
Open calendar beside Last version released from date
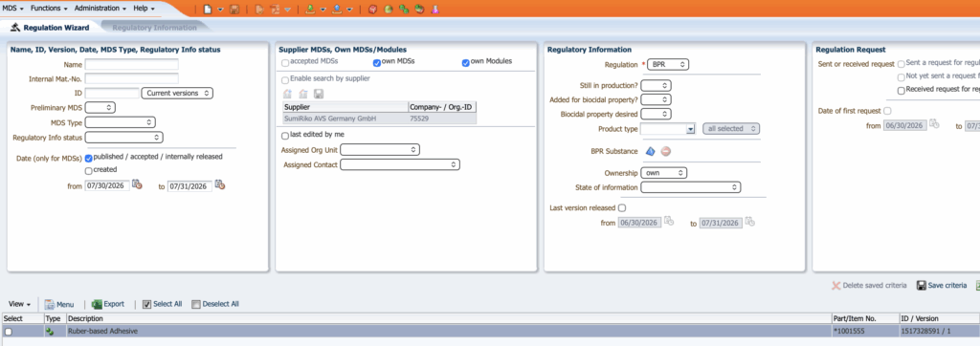(x=669, y=222)
